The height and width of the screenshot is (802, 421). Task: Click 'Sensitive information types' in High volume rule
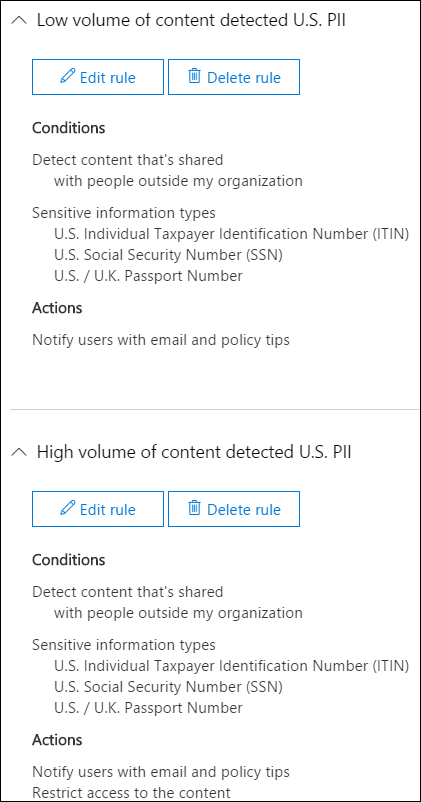click(124, 644)
